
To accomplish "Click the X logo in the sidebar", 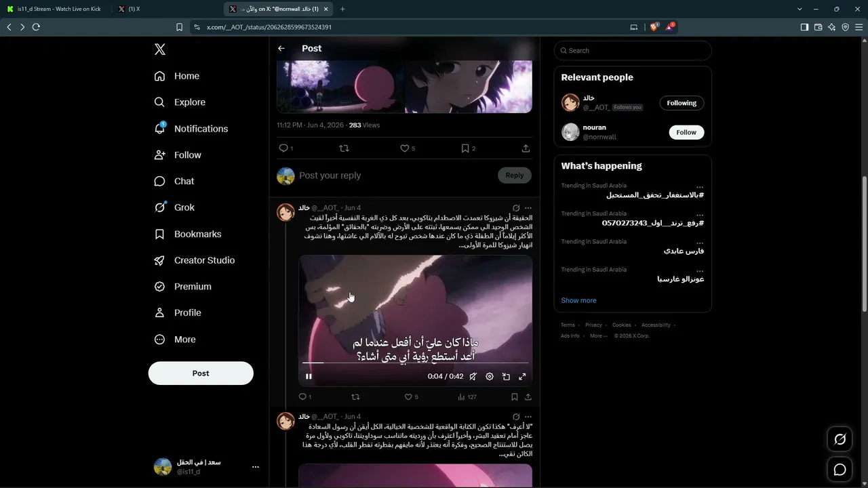I will pos(160,49).
